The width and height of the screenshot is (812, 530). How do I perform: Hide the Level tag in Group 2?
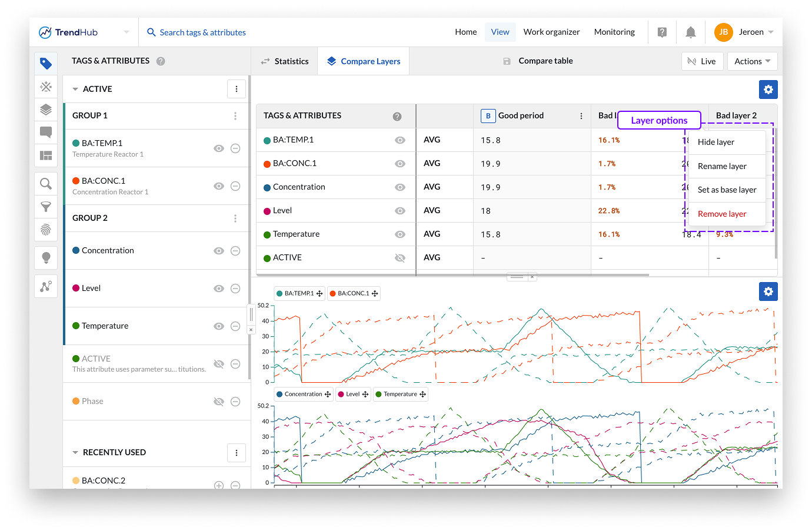(x=219, y=289)
